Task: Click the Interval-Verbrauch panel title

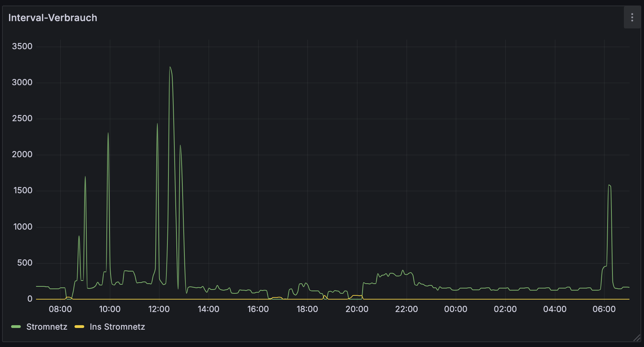Action: click(x=53, y=18)
